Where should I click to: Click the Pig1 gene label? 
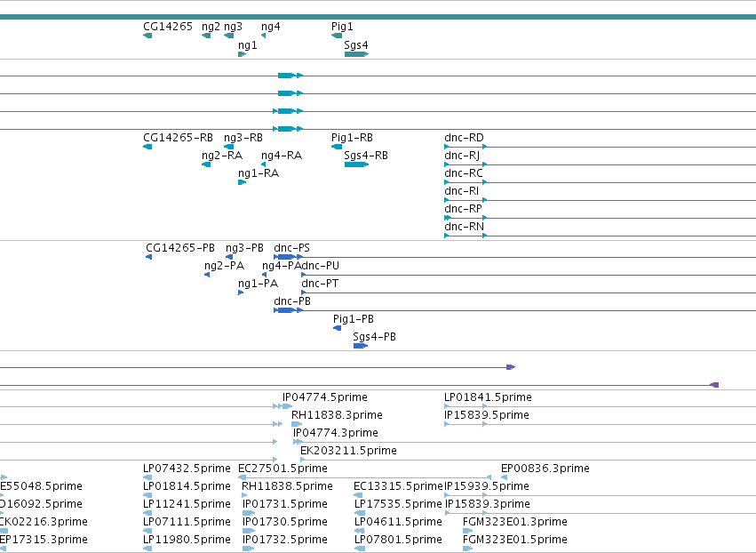(x=342, y=27)
